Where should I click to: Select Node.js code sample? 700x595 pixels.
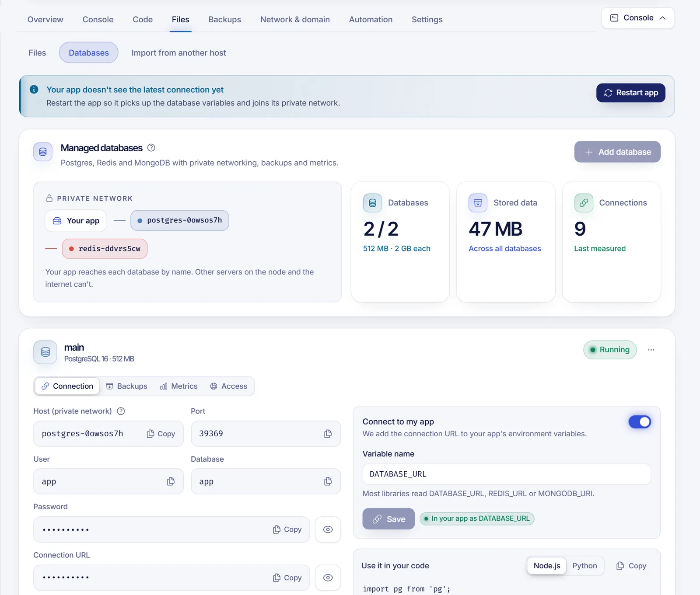click(x=547, y=566)
